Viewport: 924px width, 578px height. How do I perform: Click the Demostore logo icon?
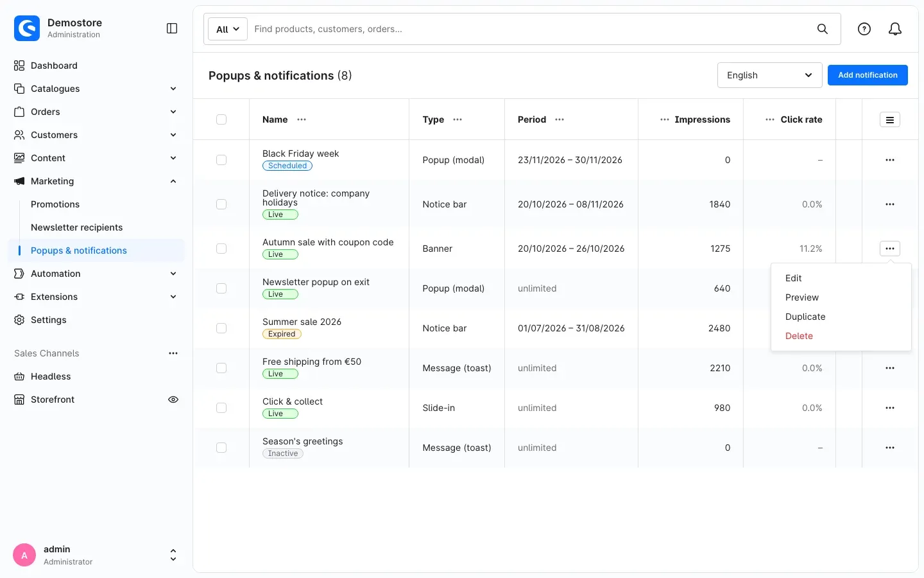pyautogui.click(x=27, y=28)
